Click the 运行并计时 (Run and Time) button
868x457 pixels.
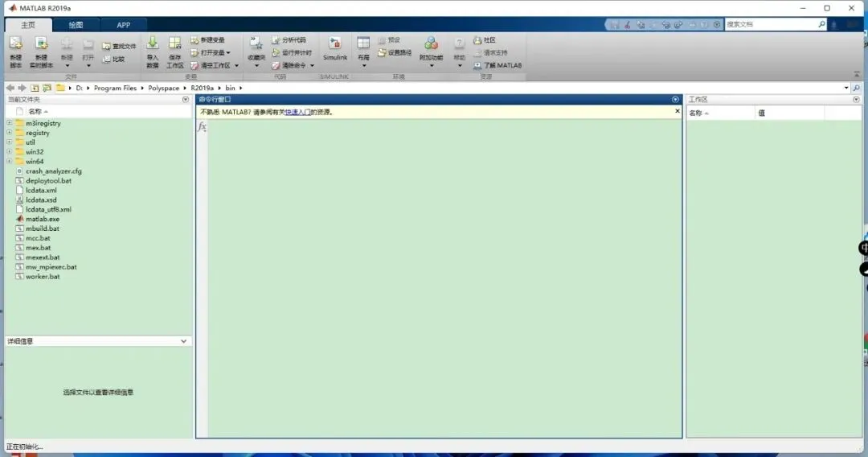pos(292,52)
